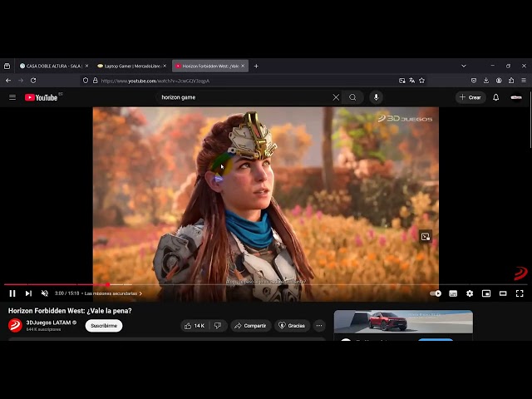Like the video (14 K)

pyautogui.click(x=195, y=326)
